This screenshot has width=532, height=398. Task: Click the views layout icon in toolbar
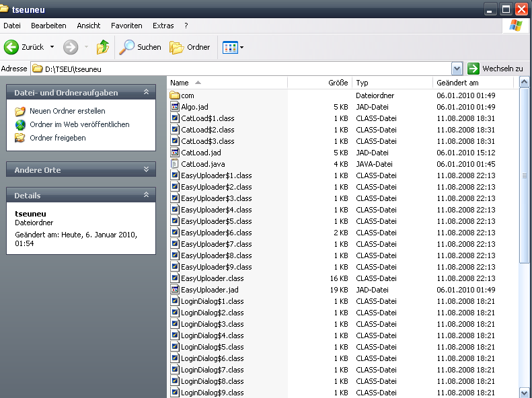(230, 48)
